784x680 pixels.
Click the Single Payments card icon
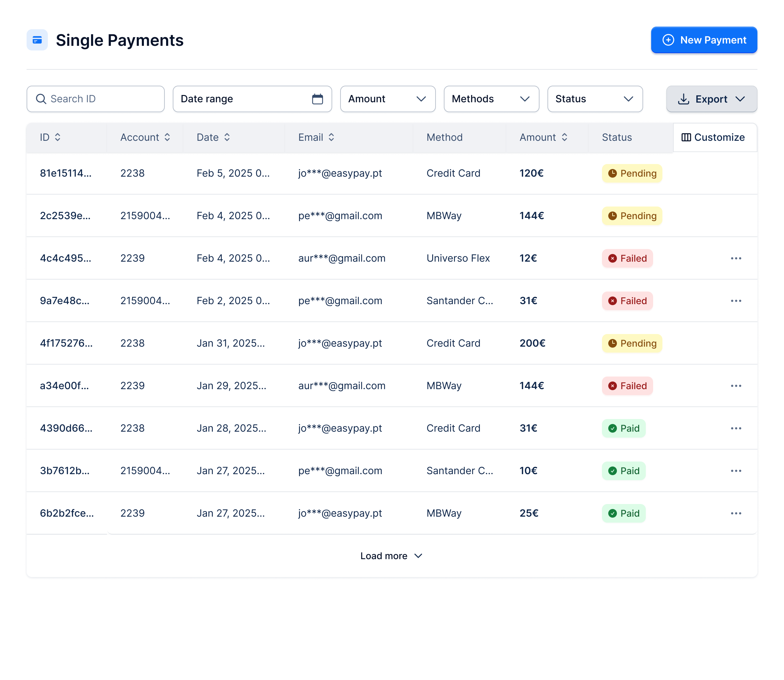37,40
